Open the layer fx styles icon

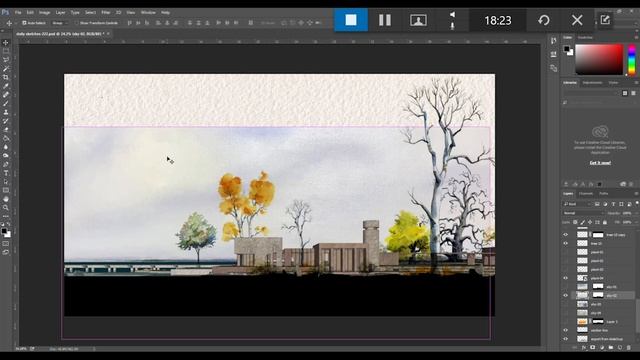584,347
